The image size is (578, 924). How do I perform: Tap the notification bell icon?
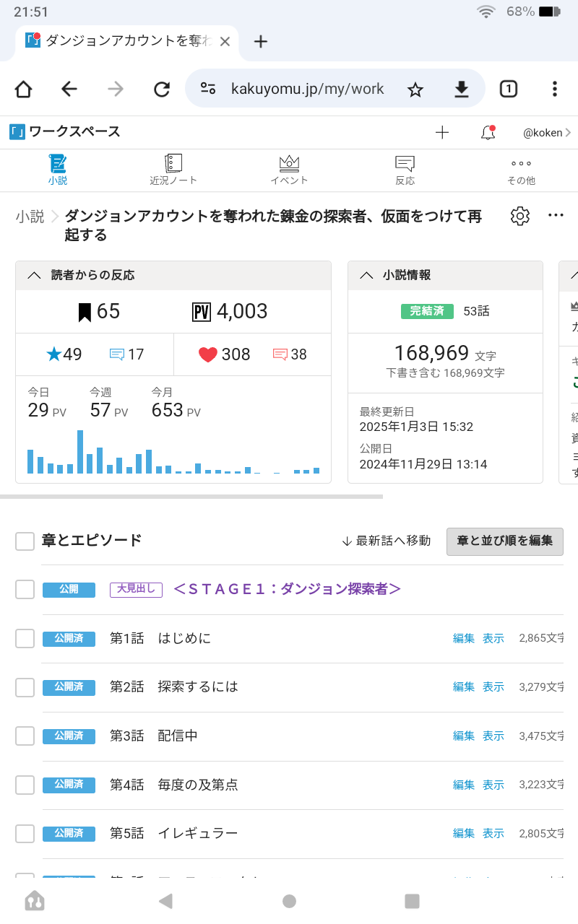[x=488, y=132]
